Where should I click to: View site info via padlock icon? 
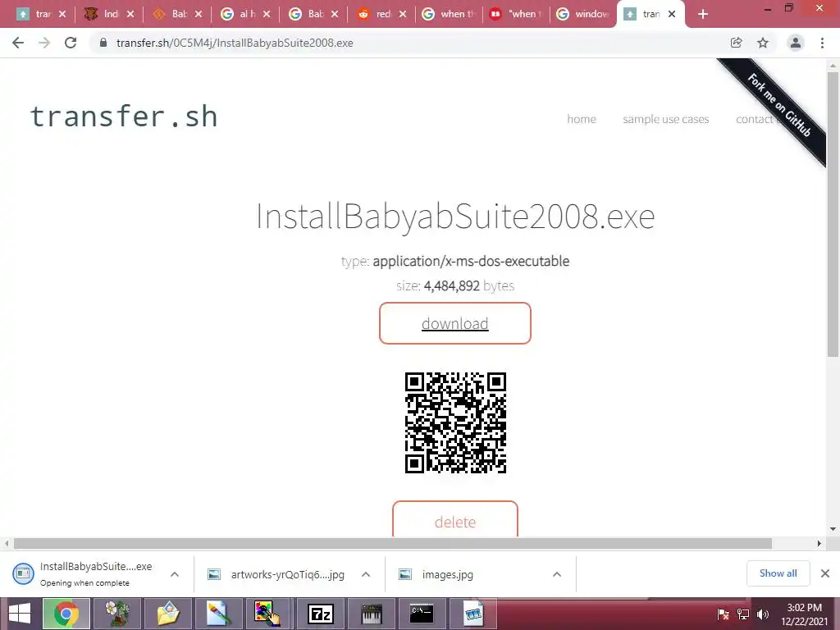[103, 43]
